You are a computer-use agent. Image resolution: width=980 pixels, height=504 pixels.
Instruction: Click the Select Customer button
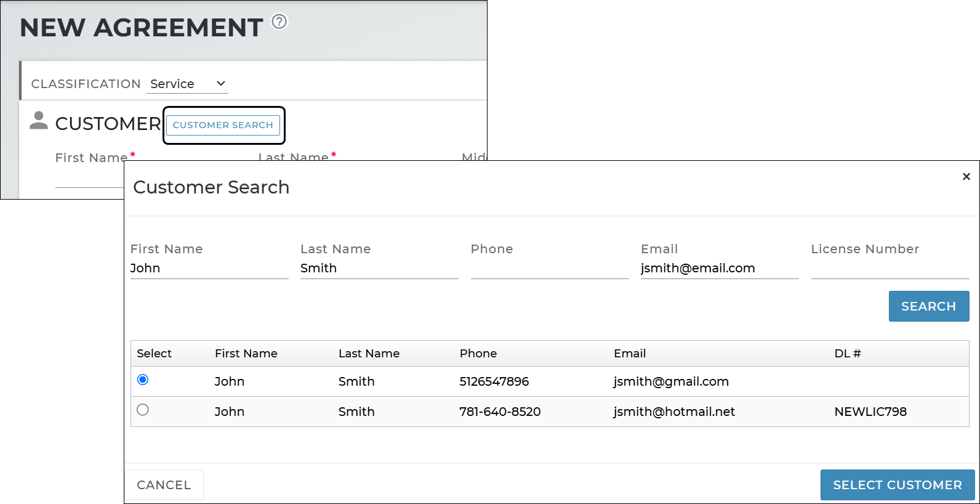897,485
